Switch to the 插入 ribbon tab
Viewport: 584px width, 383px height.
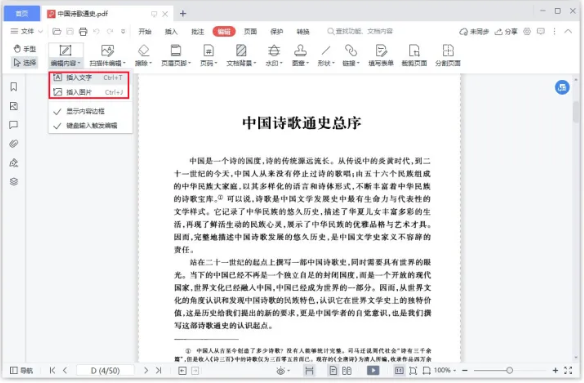click(x=171, y=32)
